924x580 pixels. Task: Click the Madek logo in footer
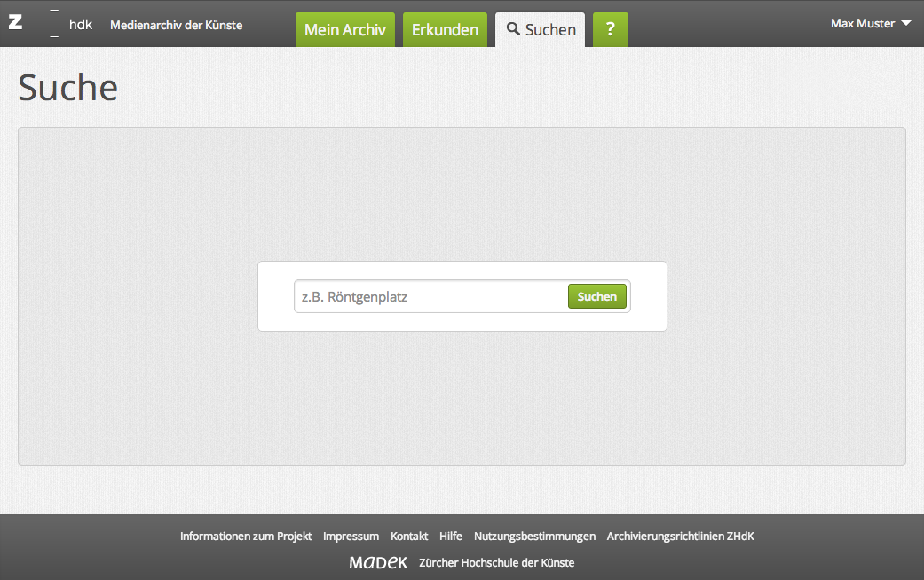pos(378,562)
